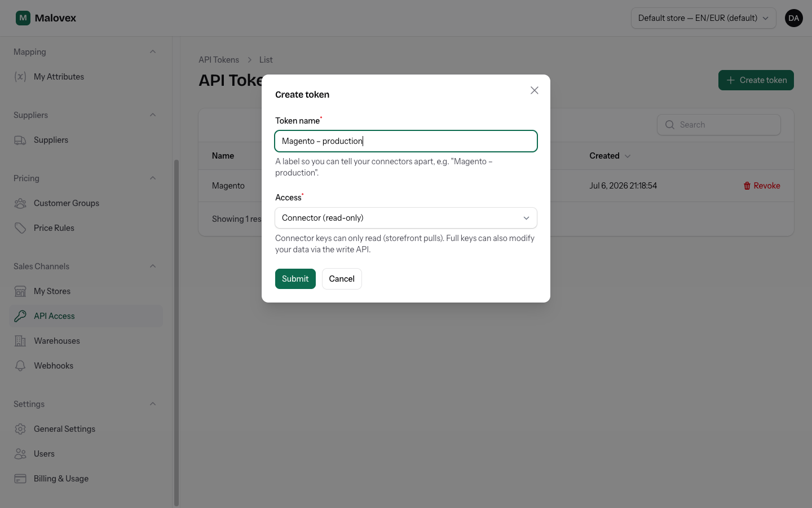812x508 pixels.
Task: Click the green Create token button
Action: [756, 80]
